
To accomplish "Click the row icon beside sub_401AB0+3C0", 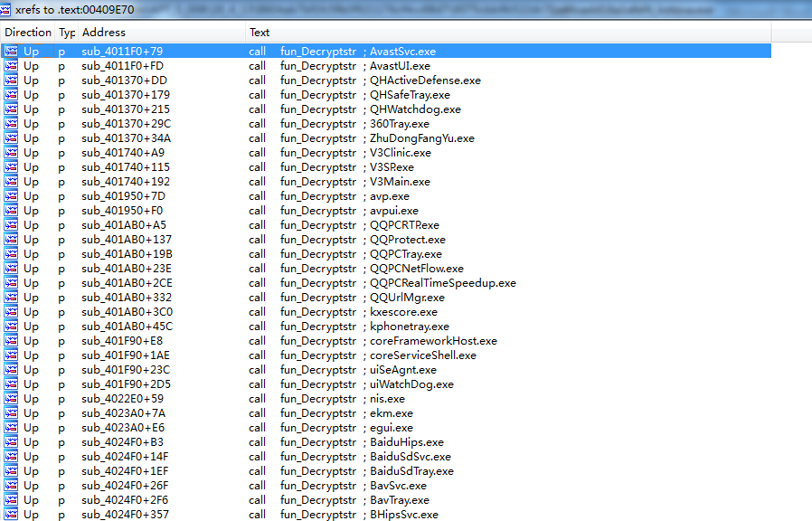I will (11, 312).
